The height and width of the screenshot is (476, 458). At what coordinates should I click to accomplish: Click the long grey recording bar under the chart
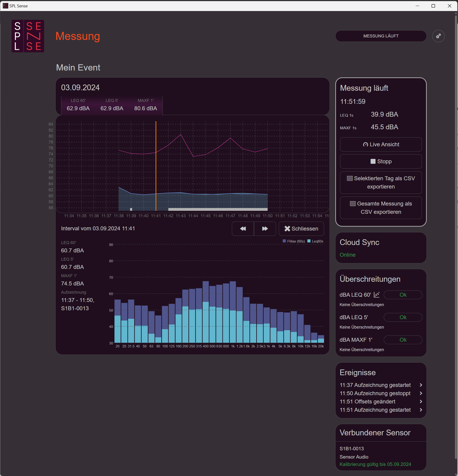coord(218,209)
